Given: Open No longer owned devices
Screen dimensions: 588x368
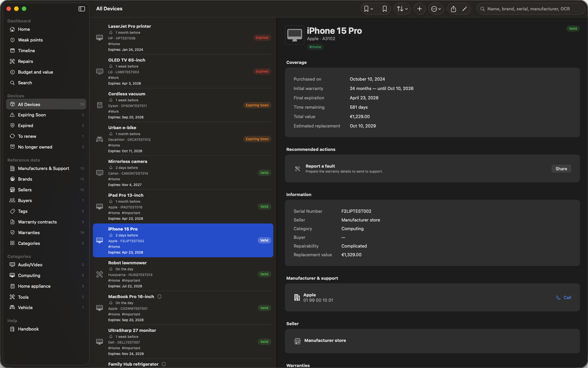Looking at the screenshot, I should (x=46, y=147).
